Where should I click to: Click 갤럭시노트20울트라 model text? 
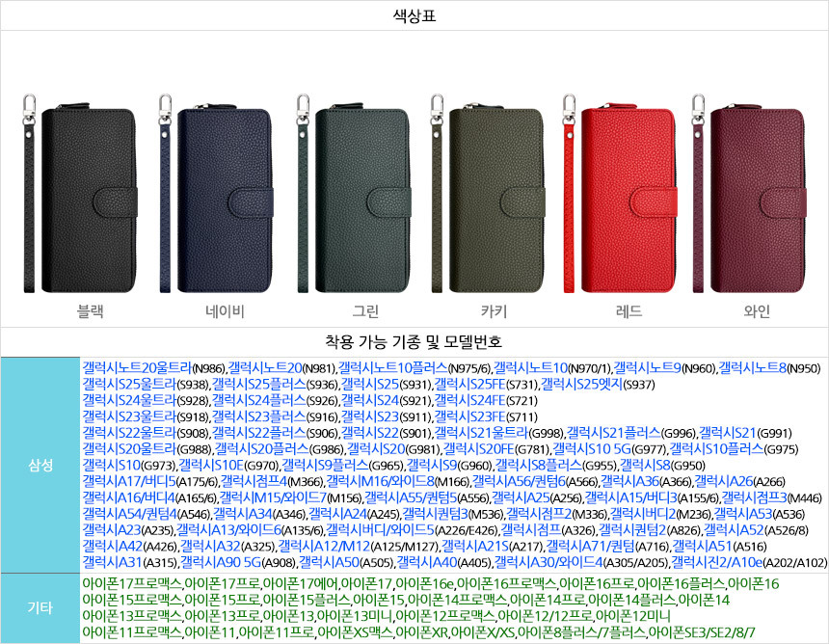click(137, 367)
